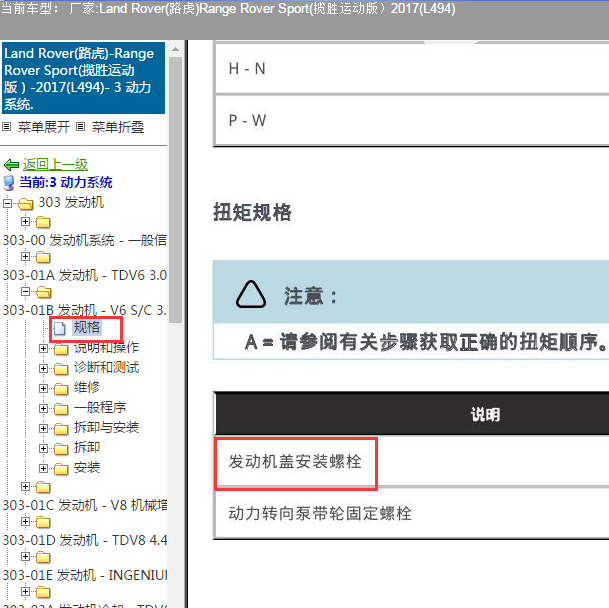The image size is (609, 608).
Task: Click the folder icon above 303-01D 发动机
Action: pyautogui.click(x=43, y=522)
